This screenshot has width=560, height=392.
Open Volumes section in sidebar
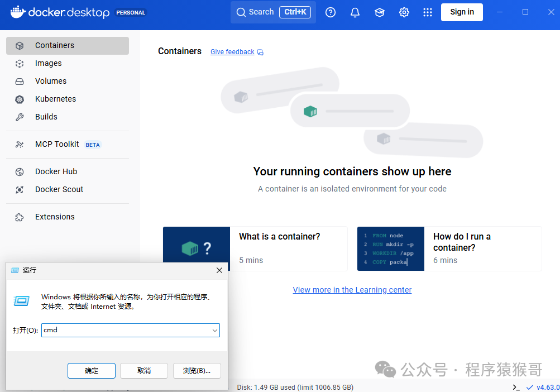click(x=51, y=81)
